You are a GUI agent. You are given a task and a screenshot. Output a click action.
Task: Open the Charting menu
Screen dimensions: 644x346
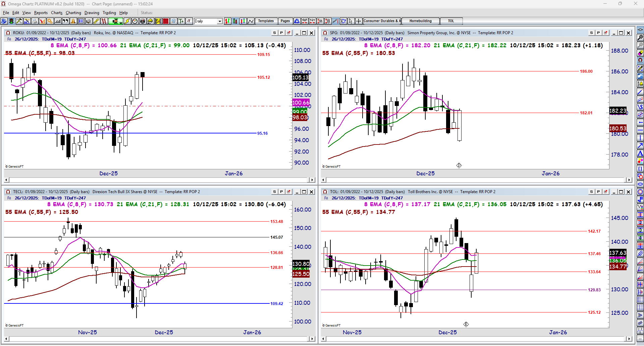tap(73, 13)
